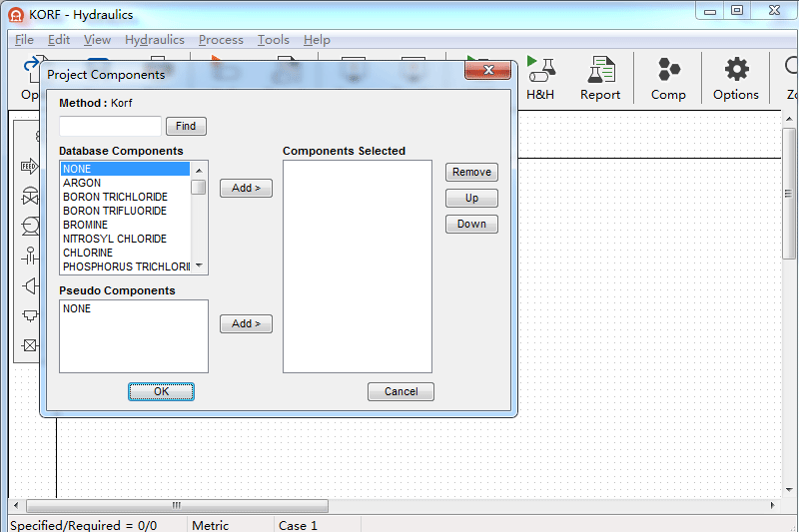Select the Feed equipment icon in left palette

coord(30,166)
